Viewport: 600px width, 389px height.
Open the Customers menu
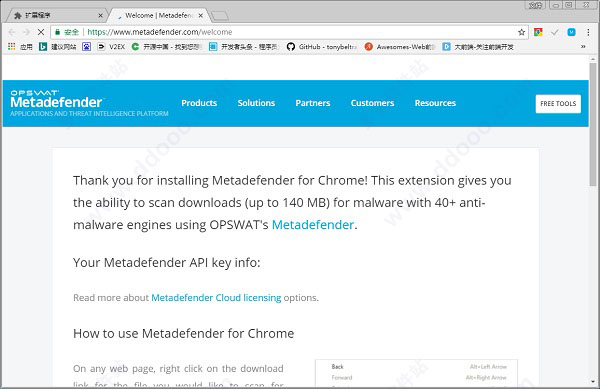pyautogui.click(x=372, y=103)
